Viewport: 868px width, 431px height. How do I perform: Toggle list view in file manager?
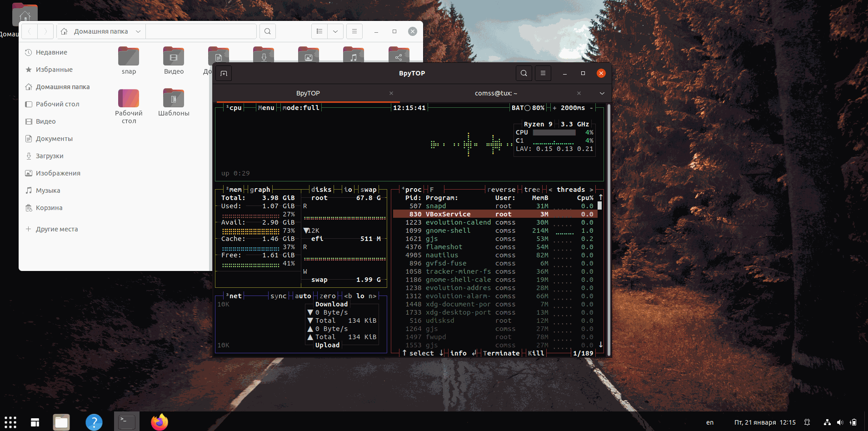point(319,31)
